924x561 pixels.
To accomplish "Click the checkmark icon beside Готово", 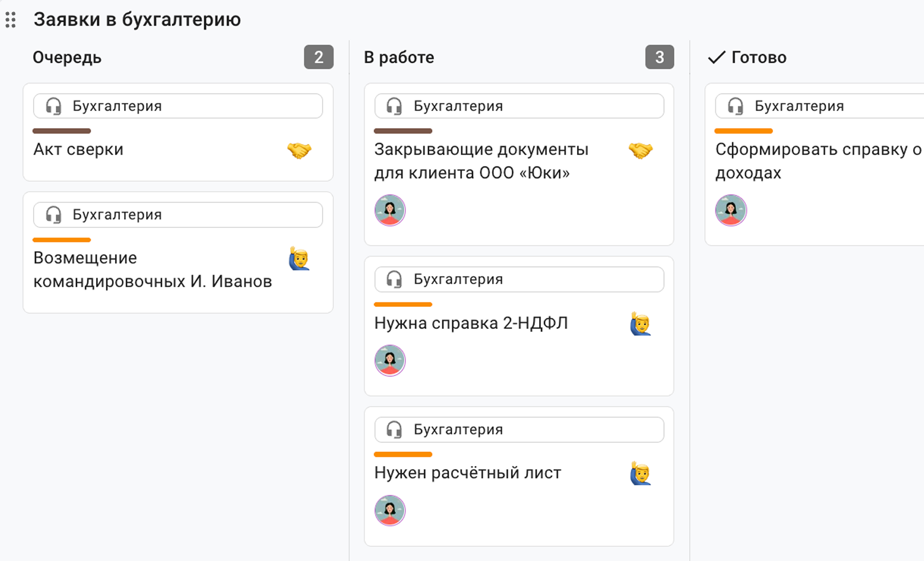I will click(716, 58).
